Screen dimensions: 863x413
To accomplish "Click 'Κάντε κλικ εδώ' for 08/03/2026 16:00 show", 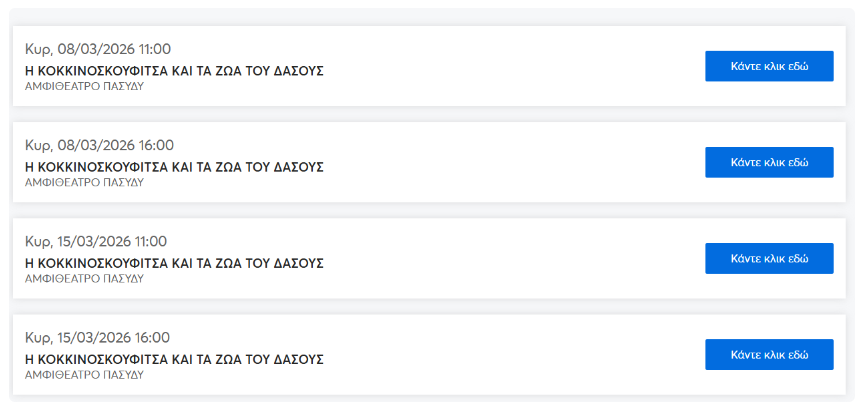I will click(x=768, y=162).
